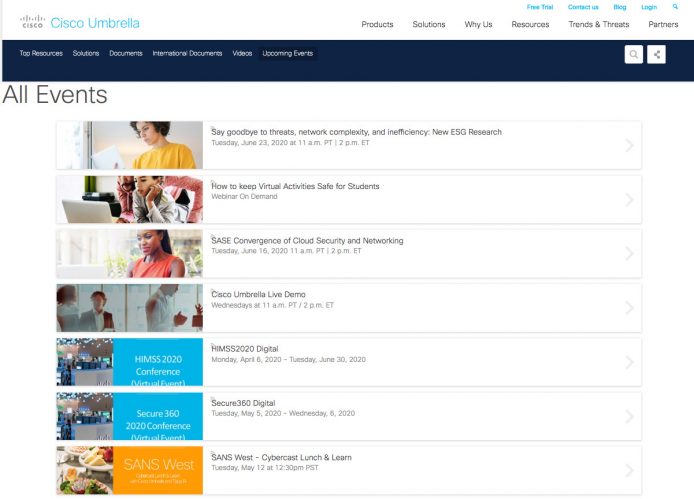This screenshot has height=499, width=694.
Task: Open the SANS West event thumbnail
Action: (x=130, y=470)
